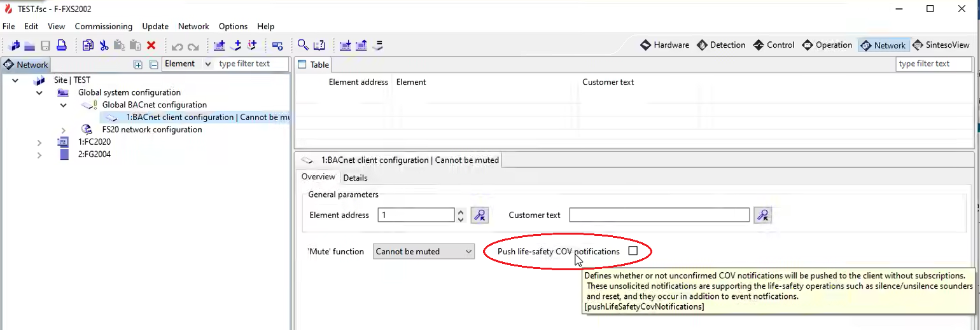
Task: Click the blue arrow icon before the magnifier
Action: pyautogui.click(x=277, y=46)
